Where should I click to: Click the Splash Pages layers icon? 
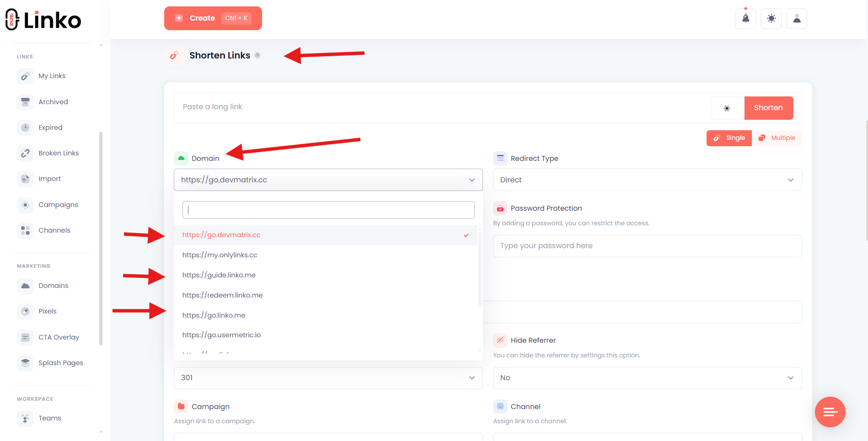tap(25, 363)
